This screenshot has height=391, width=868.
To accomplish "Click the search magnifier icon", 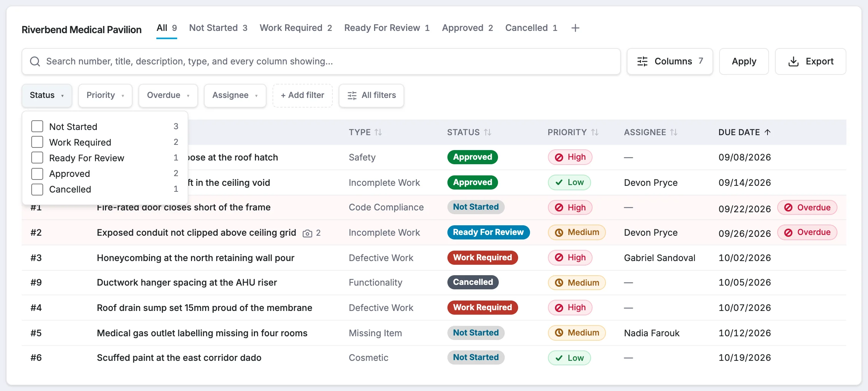I will tap(35, 61).
